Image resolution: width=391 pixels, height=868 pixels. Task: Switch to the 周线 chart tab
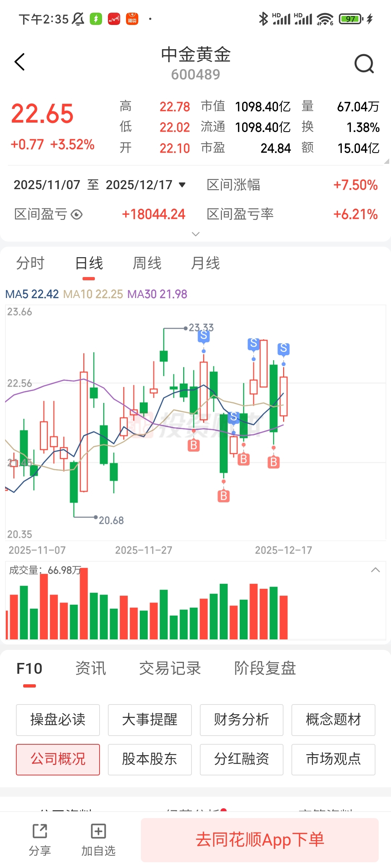click(x=147, y=263)
